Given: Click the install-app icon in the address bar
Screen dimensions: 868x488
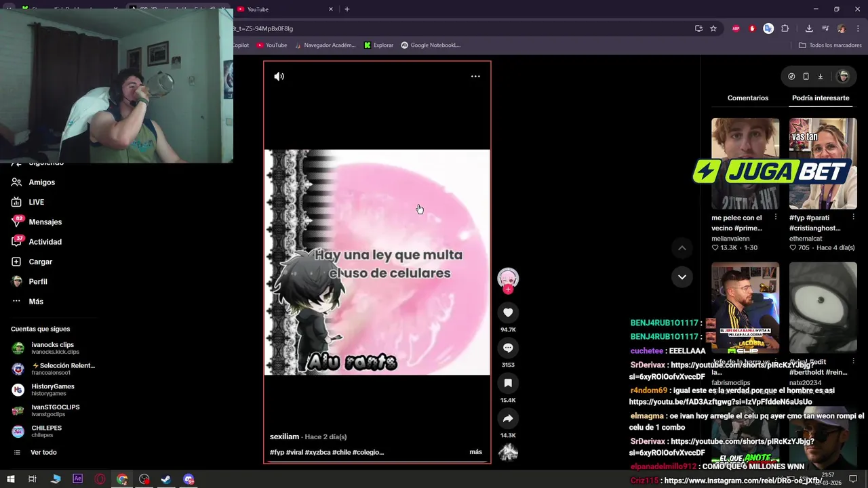Looking at the screenshot, I should click(x=698, y=28).
